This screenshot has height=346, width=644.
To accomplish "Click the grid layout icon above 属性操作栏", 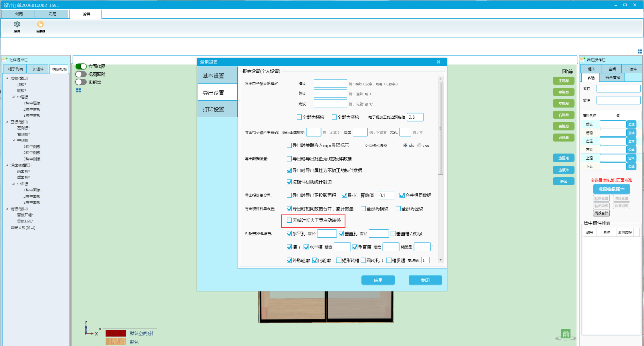I will [x=639, y=51].
